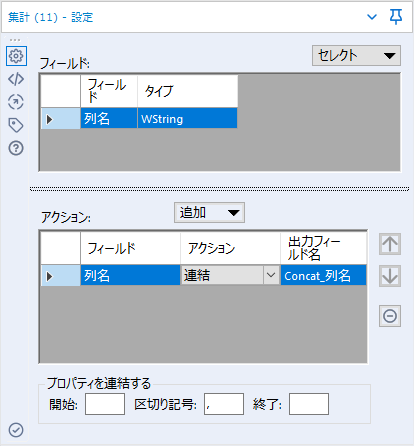Open the annotation tag icon
Screen dimensions: 414x446
tap(16, 125)
